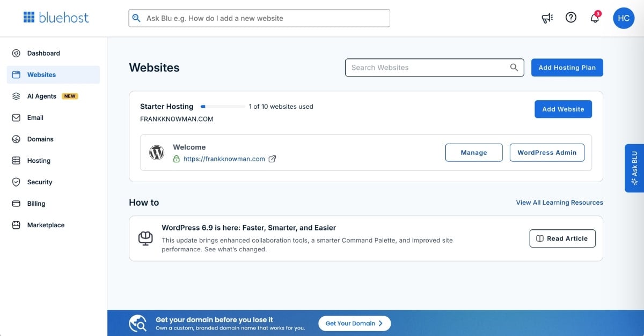Image resolution: width=644 pixels, height=336 pixels.
Task: Click the Domains globe icon
Action: click(16, 139)
